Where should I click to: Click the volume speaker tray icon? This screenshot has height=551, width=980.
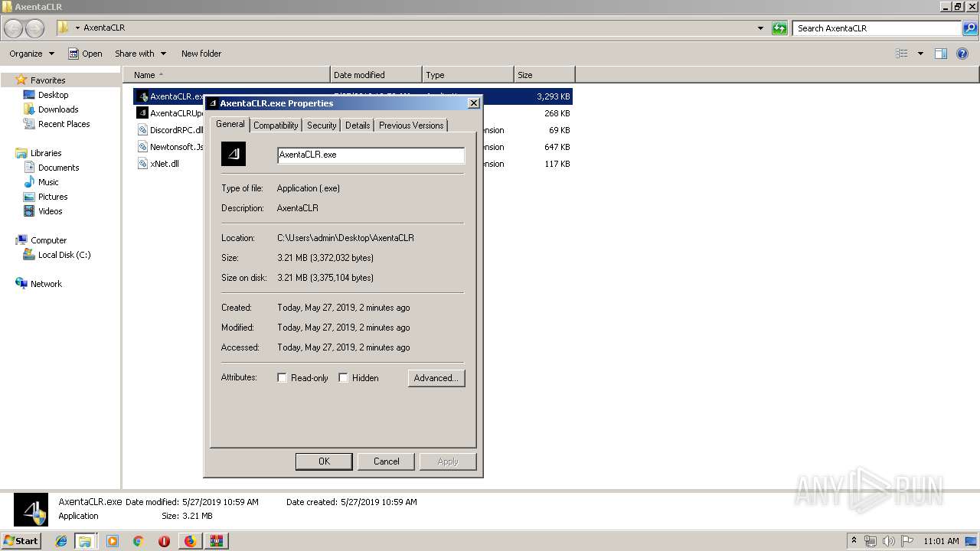coord(888,541)
